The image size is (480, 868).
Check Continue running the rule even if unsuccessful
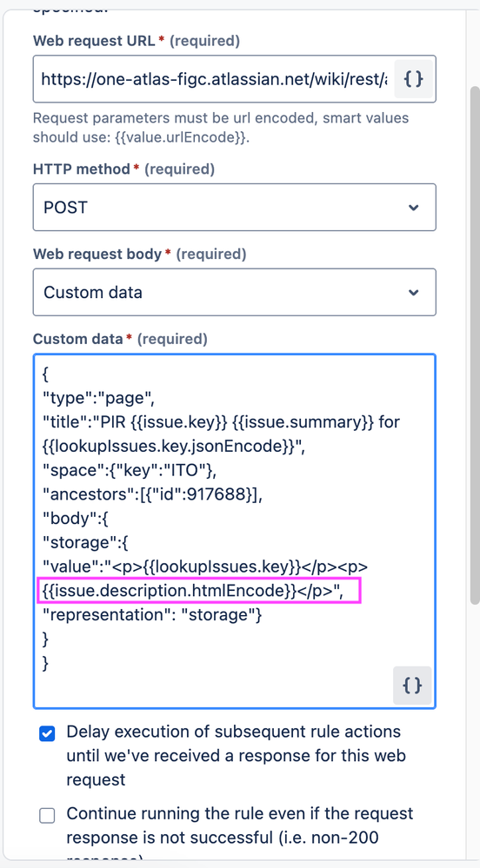[47, 815]
